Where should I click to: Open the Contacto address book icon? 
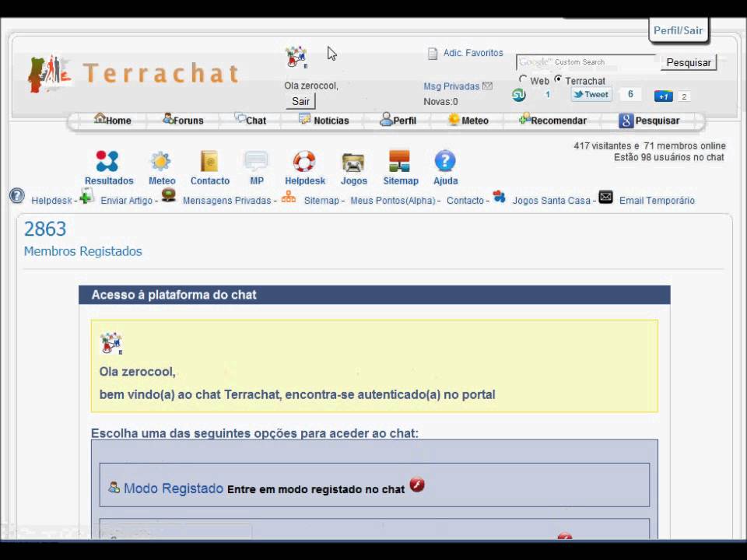(x=209, y=161)
